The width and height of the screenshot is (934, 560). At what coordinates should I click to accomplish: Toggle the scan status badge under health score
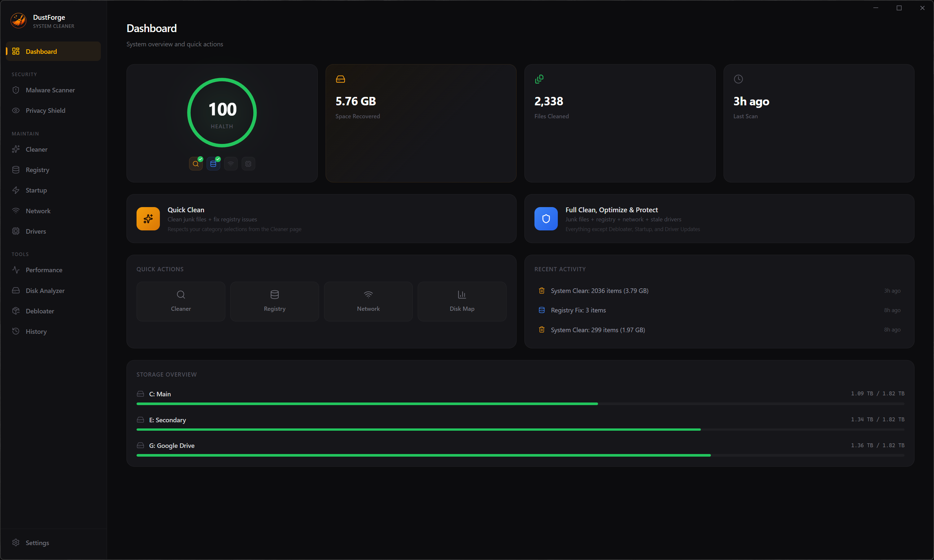196,163
